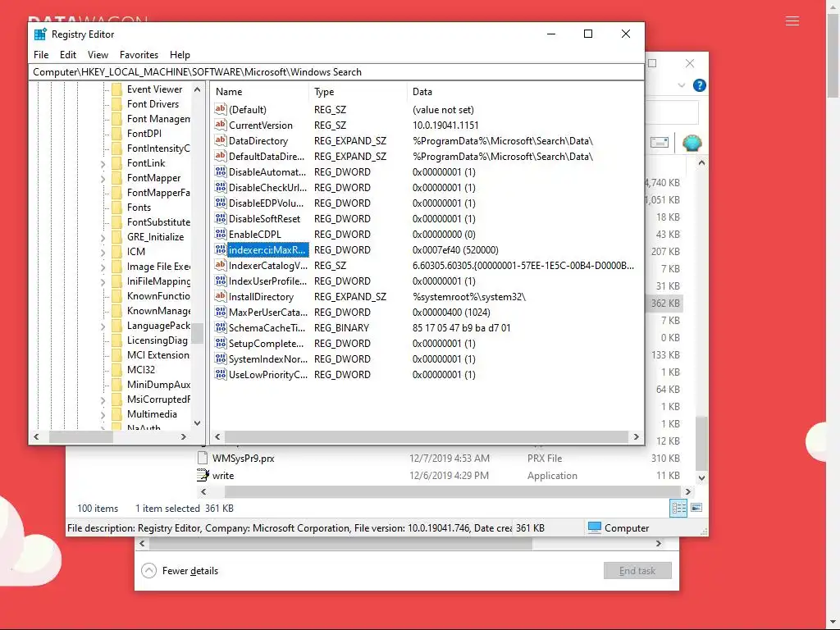Screen dimensions: 840x630
Task: Click the DisableAutomat... DWORD icon
Action: (220, 171)
